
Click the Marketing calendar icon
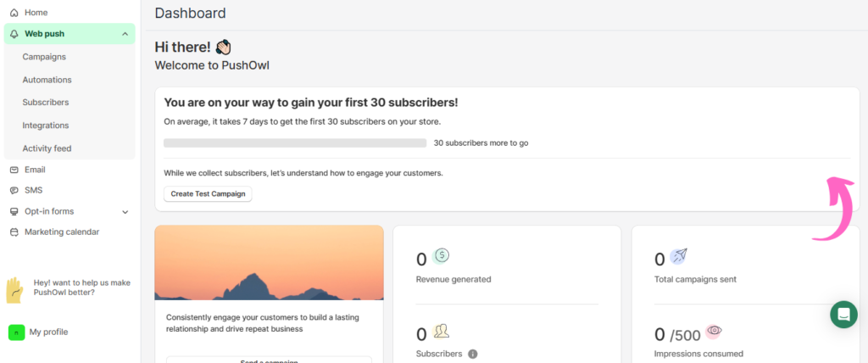[14, 232]
